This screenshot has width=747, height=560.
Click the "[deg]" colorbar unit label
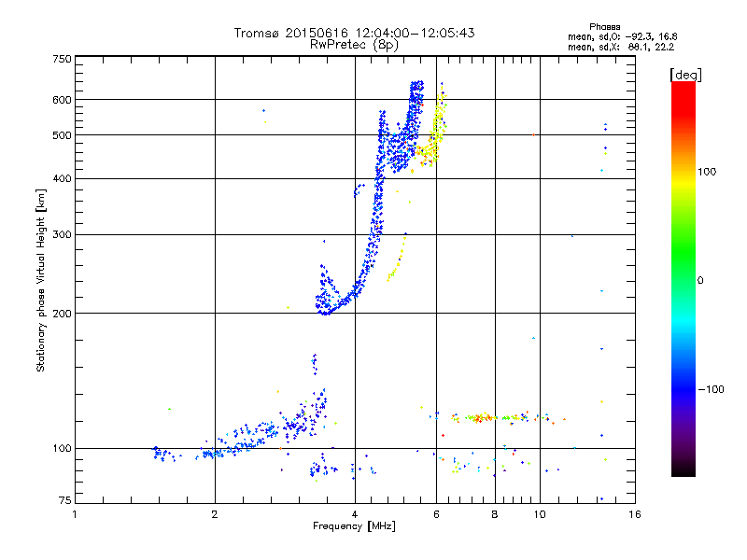coord(685,75)
